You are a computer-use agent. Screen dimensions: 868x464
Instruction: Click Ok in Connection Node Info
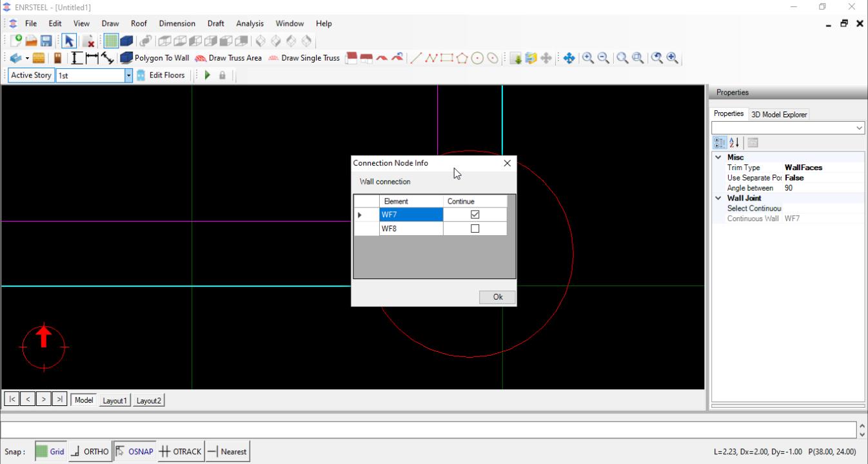coord(497,297)
